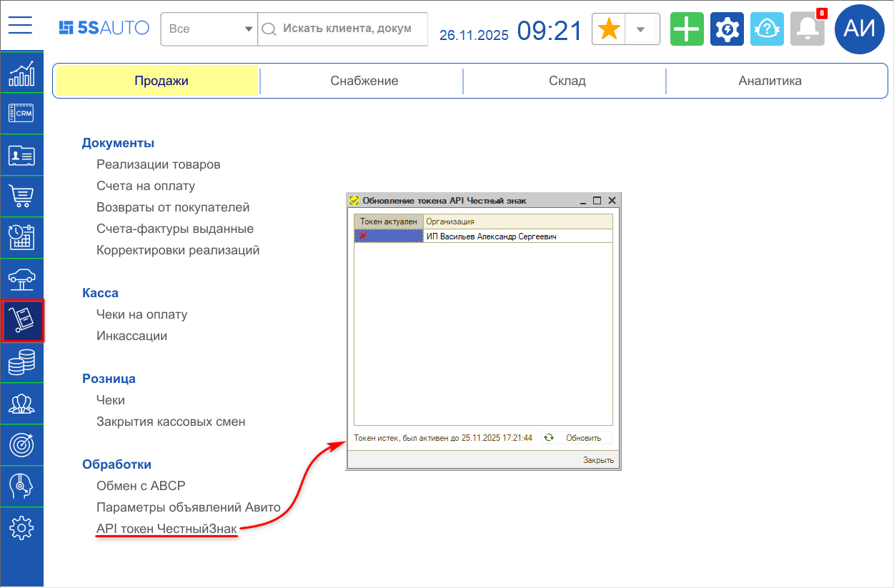
Task: Switch to the Аналитика tab
Action: pos(770,81)
